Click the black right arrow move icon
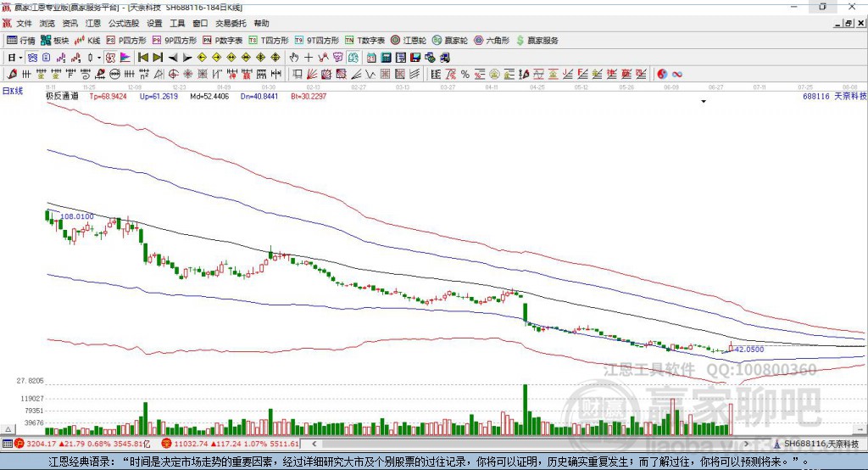Image resolution: width=868 pixels, height=470 pixels. coord(187,58)
